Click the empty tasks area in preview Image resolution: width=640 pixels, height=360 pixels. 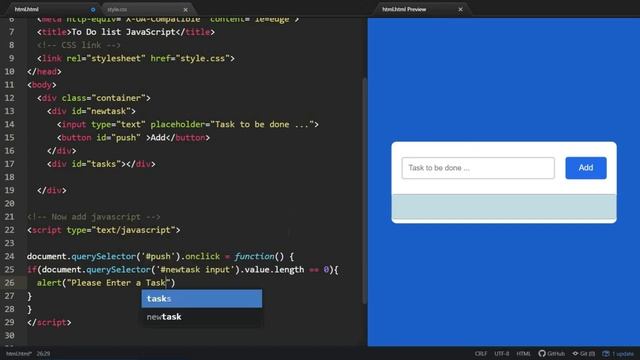(504, 207)
